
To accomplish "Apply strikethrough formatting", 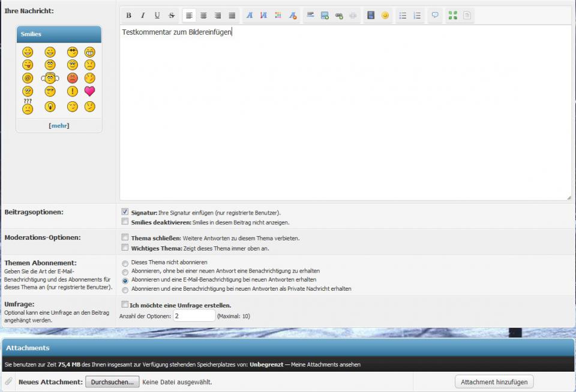I will click(172, 16).
